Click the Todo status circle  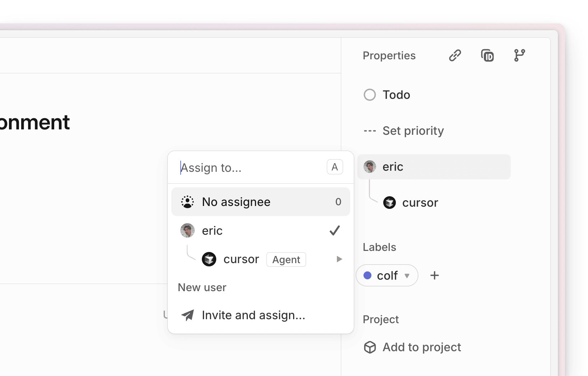[x=369, y=95]
